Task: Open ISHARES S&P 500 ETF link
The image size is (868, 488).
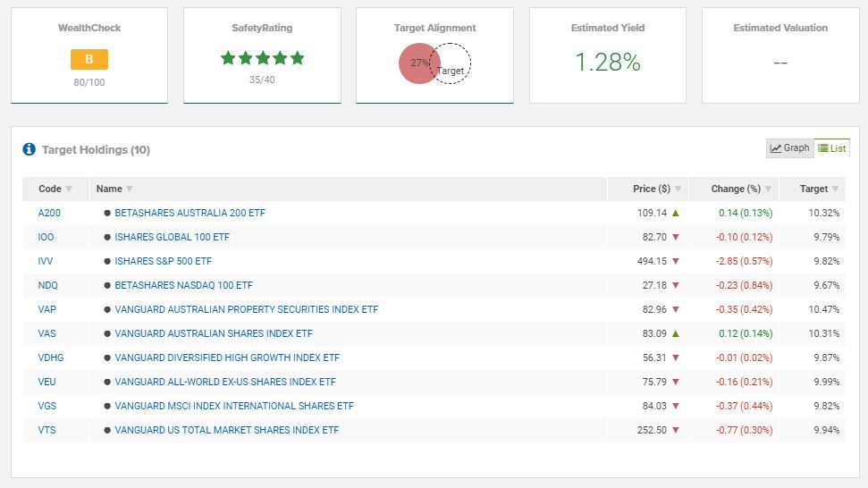Action: [164, 261]
